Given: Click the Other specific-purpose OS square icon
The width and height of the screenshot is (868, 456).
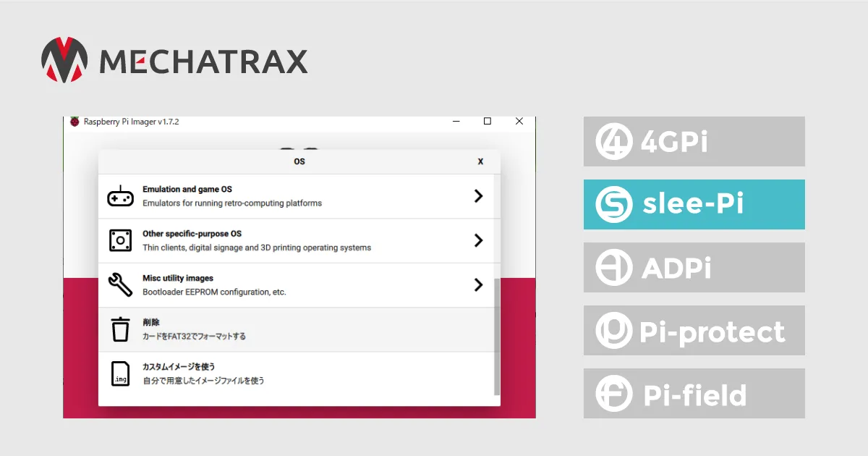Looking at the screenshot, I should point(120,240).
